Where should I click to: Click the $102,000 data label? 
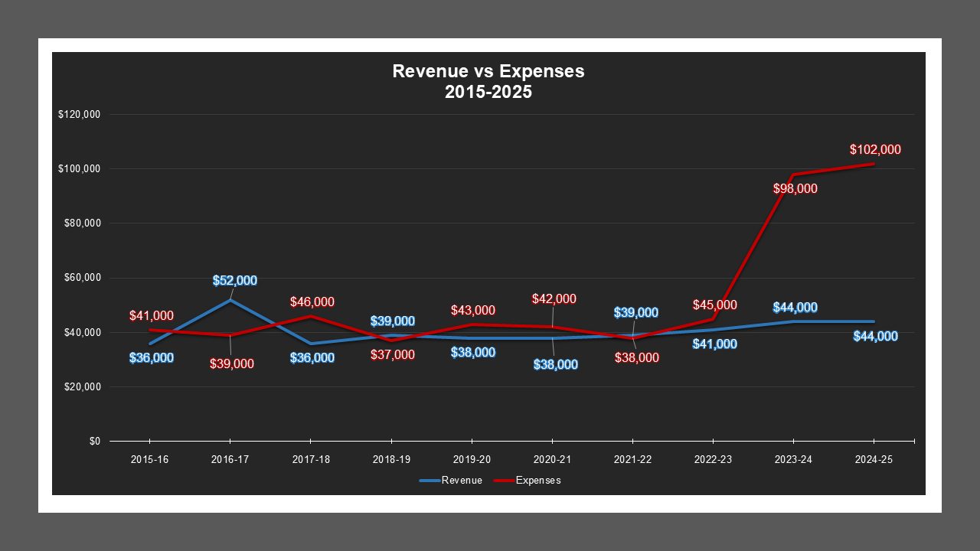[874, 149]
